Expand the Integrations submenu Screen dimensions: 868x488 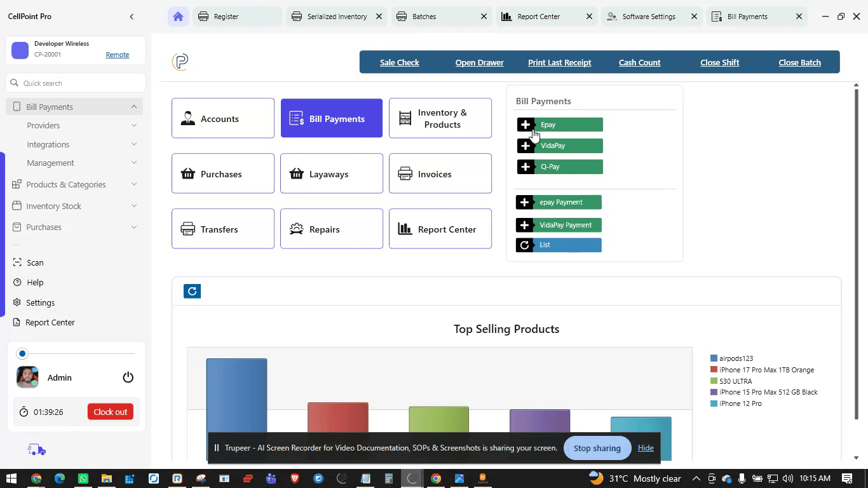click(134, 144)
